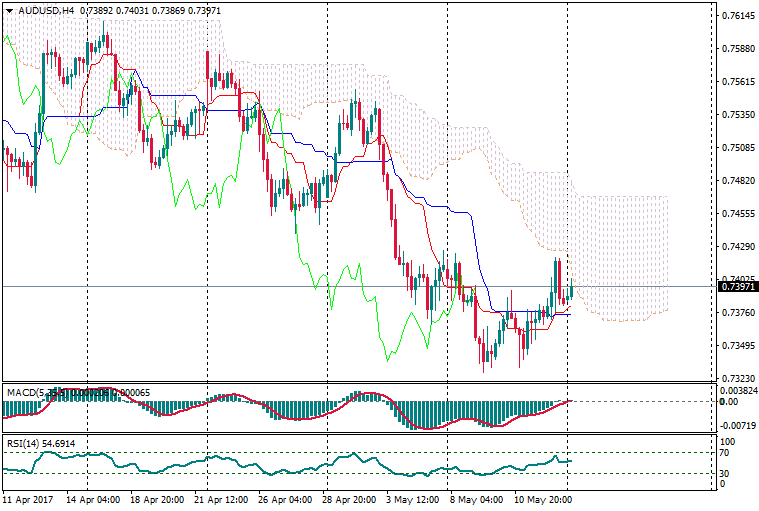Click the MACD 0.003824 scale label
This screenshot has height=511, width=759.
pos(740,391)
